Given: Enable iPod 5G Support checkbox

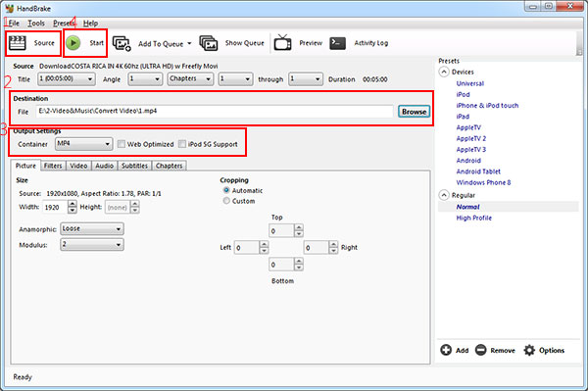Looking at the screenshot, I should [182, 144].
